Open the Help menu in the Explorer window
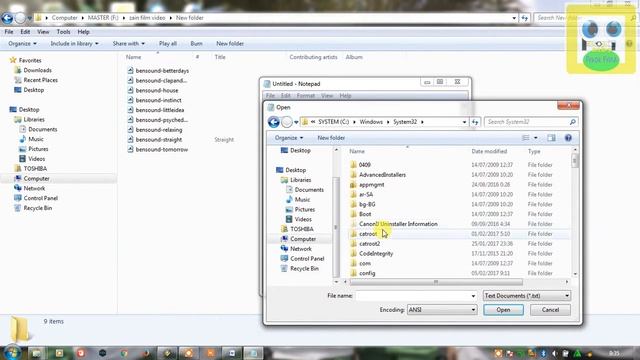640x360 pixels. [83, 31]
